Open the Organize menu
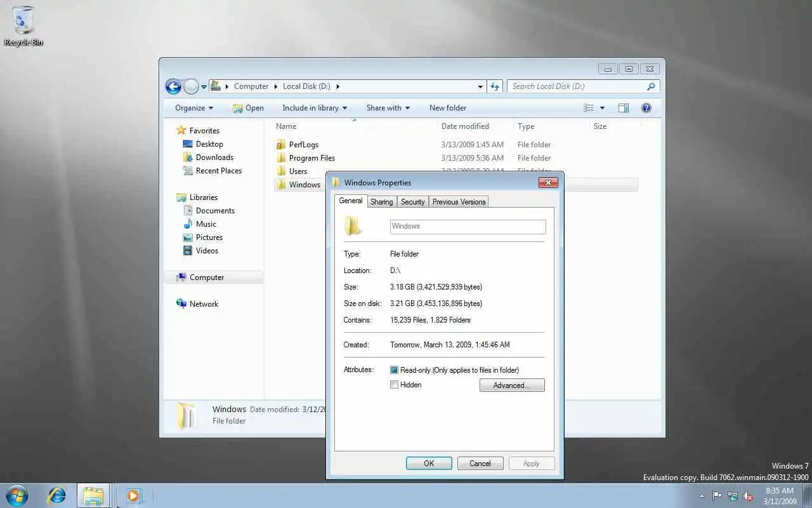This screenshot has height=508, width=812. click(x=194, y=108)
